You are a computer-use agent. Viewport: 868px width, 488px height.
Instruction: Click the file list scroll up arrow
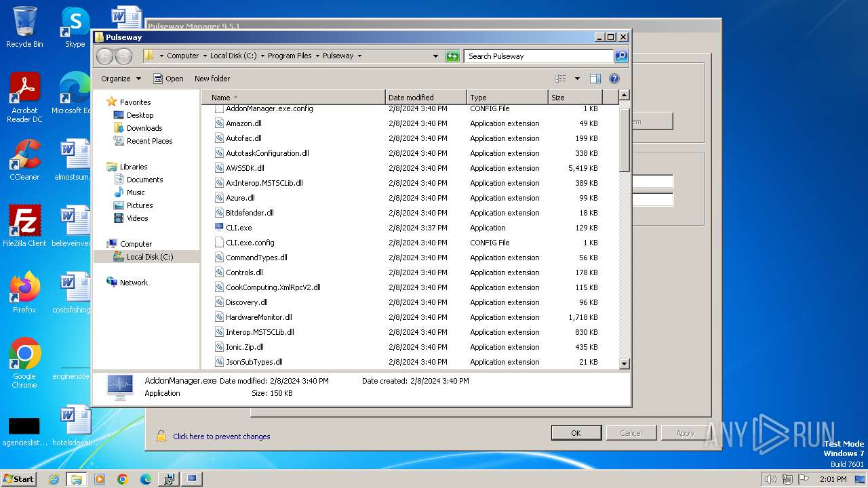point(625,96)
